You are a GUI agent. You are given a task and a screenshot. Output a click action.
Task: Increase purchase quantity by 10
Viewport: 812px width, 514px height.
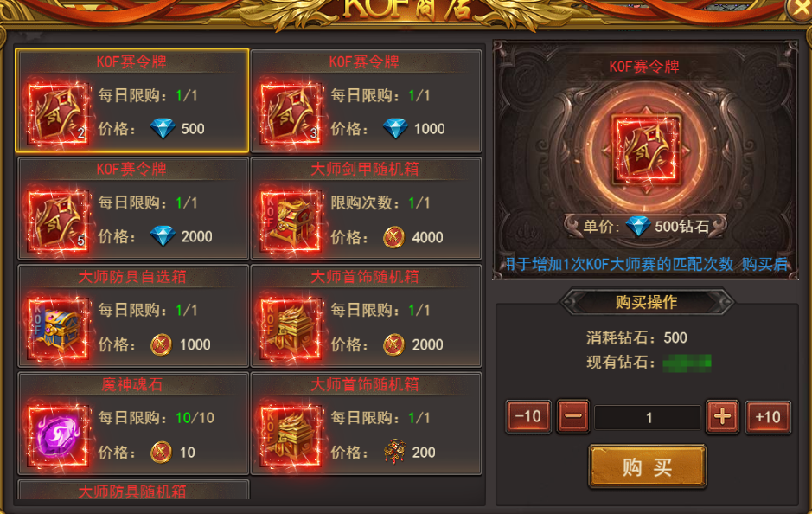[768, 416]
